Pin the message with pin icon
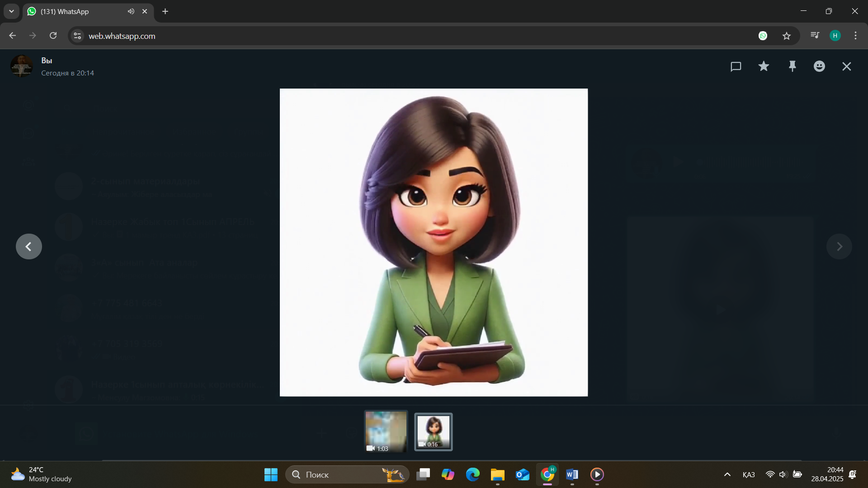 point(792,66)
